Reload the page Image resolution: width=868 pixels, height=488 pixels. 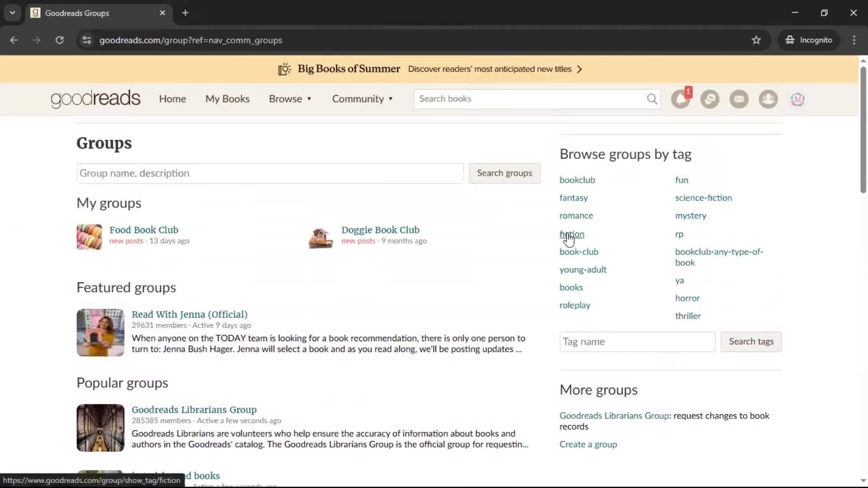tap(59, 40)
